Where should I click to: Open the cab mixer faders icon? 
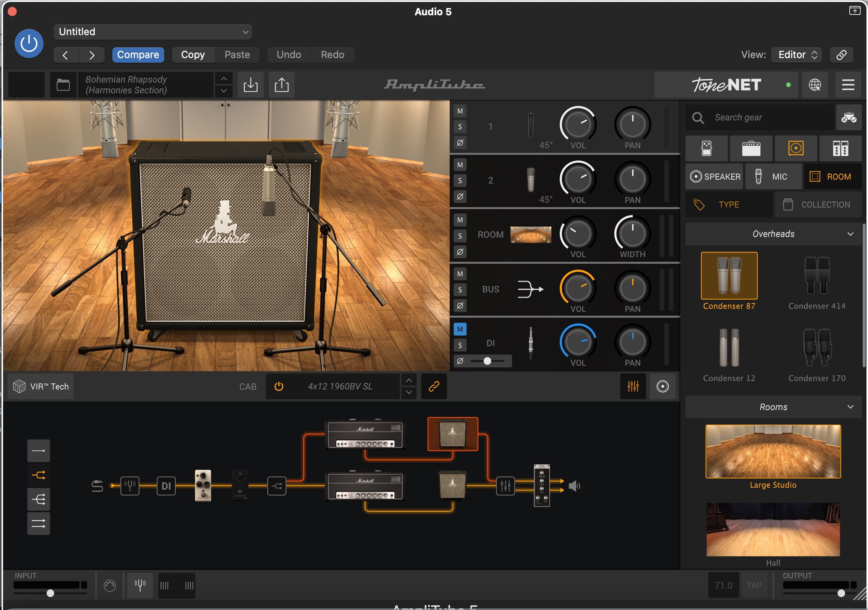point(633,386)
